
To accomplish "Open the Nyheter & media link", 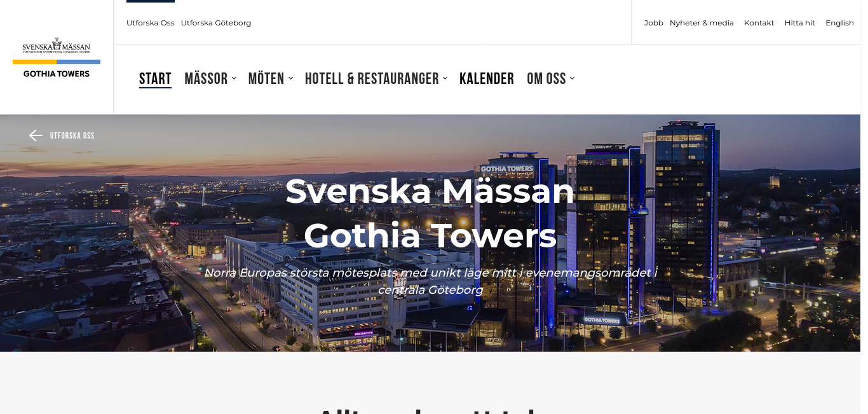I will coord(702,23).
